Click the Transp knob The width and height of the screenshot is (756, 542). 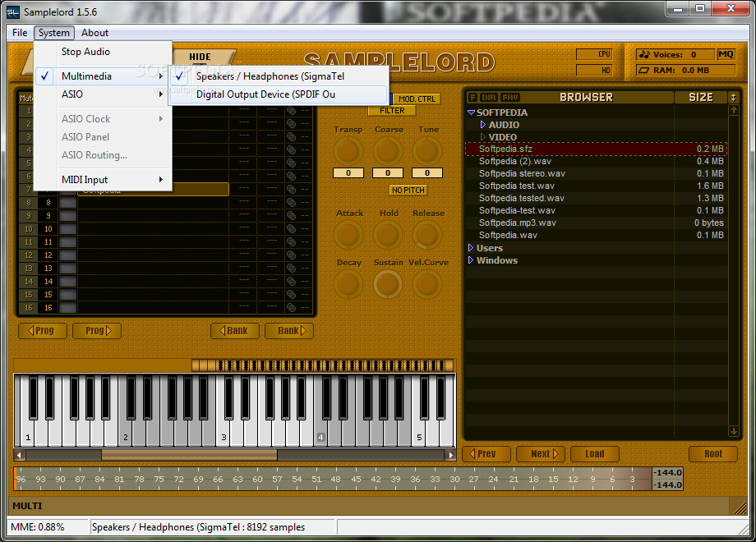coord(348,151)
